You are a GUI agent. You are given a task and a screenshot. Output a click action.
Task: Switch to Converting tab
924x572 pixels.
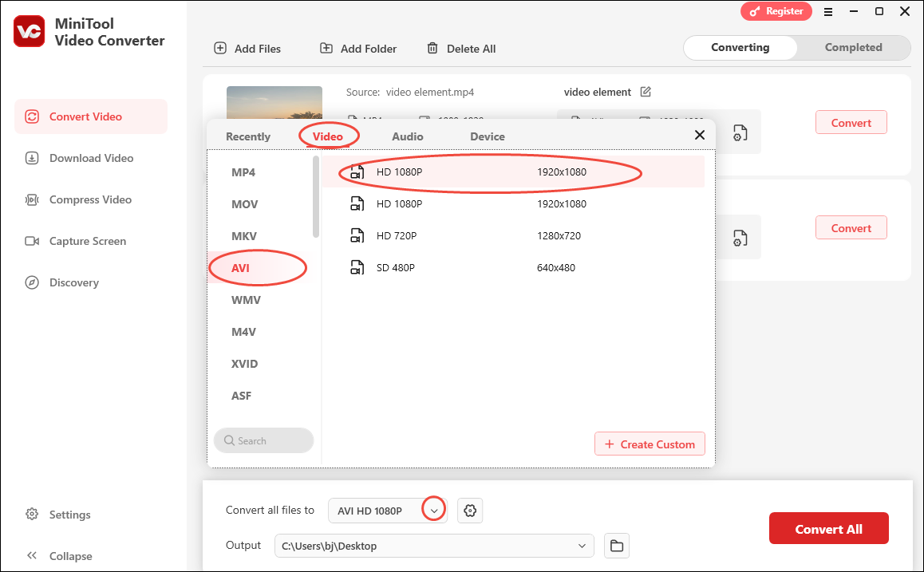(740, 48)
